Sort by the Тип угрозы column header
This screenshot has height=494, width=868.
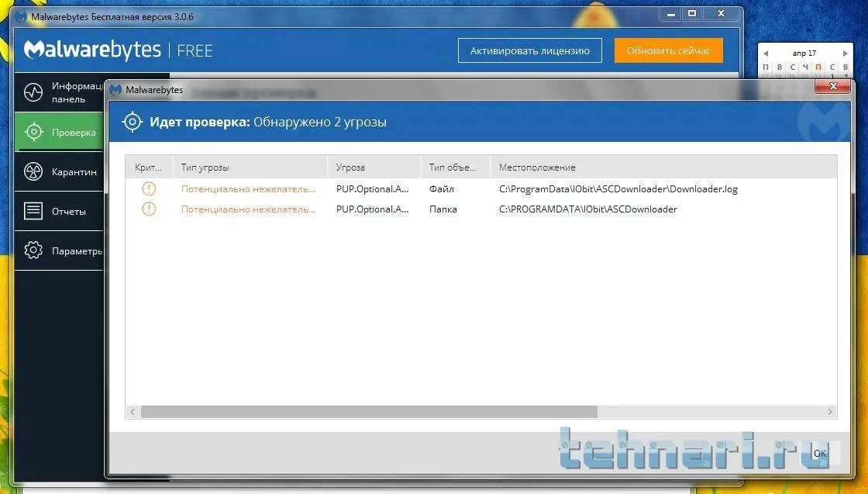[250, 168]
